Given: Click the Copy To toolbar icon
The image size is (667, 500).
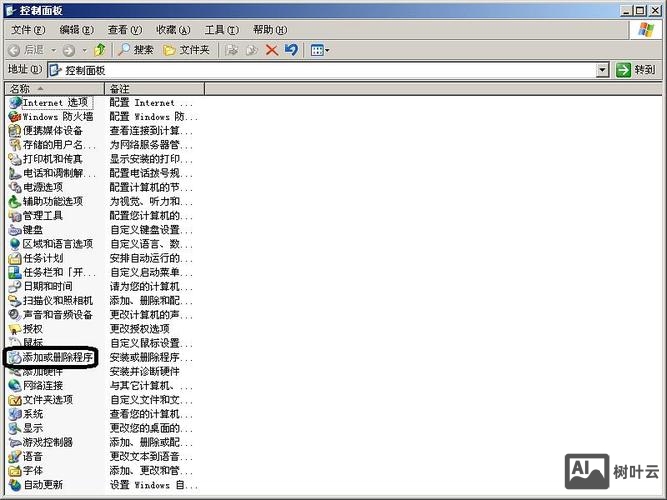Looking at the screenshot, I should (251, 50).
